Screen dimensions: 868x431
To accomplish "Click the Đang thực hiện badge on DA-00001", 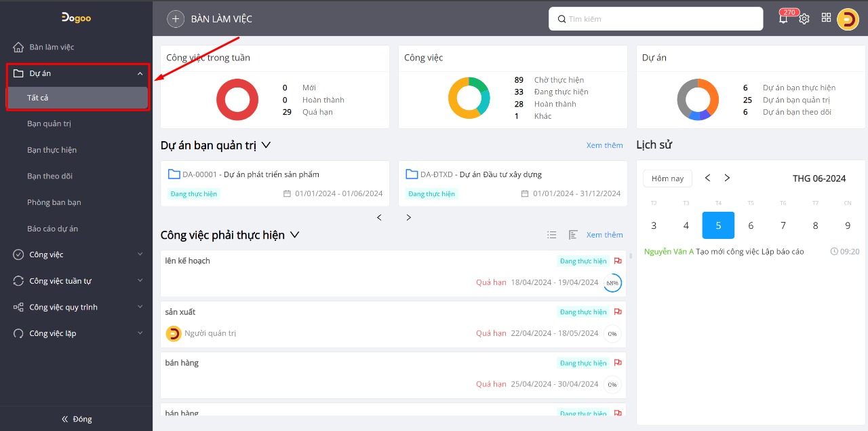I will (x=194, y=193).
